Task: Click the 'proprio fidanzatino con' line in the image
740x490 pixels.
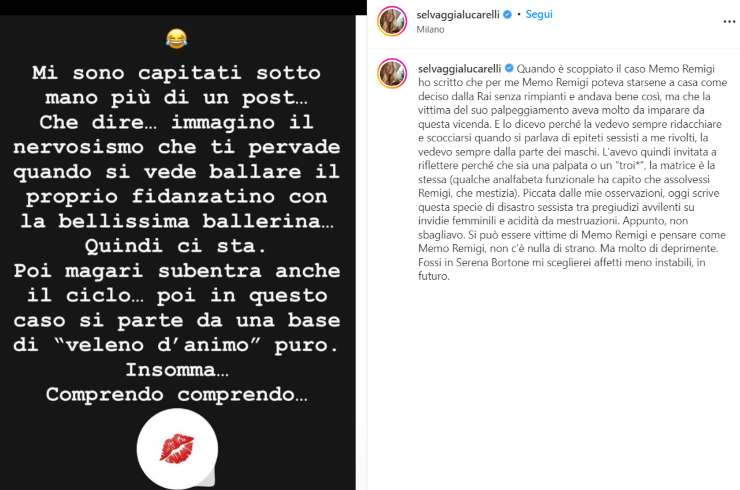Action: [177, 197]
